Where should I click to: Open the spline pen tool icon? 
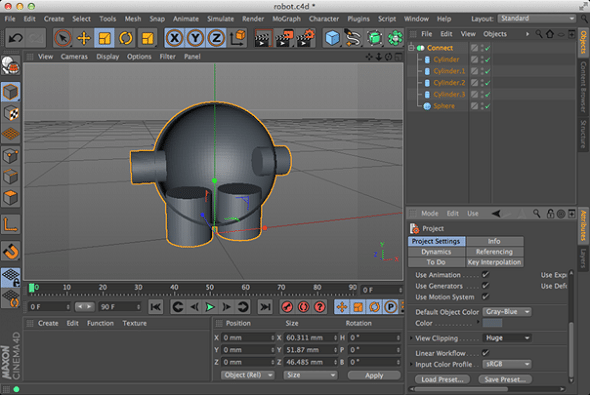[x=353, y=38]
